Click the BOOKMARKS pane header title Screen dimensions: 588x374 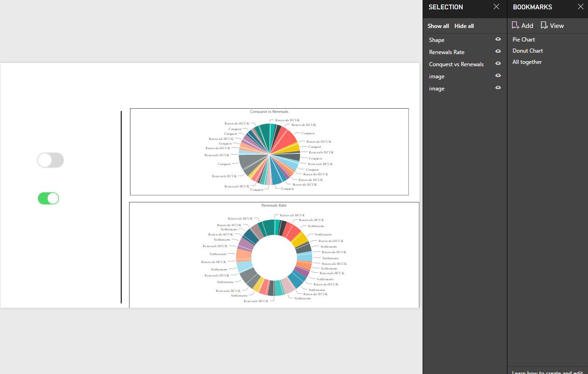pos(533,7)
